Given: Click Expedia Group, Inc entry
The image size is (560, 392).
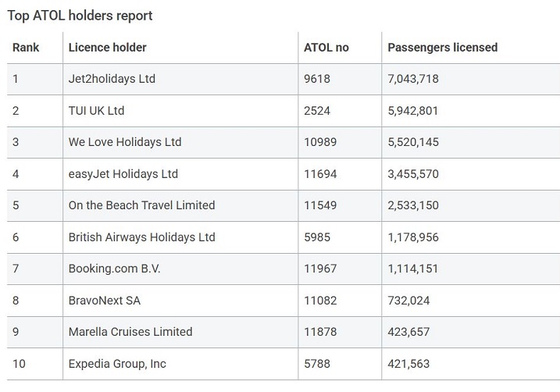Looking at the screenshot, I should (x=117, y=364).
